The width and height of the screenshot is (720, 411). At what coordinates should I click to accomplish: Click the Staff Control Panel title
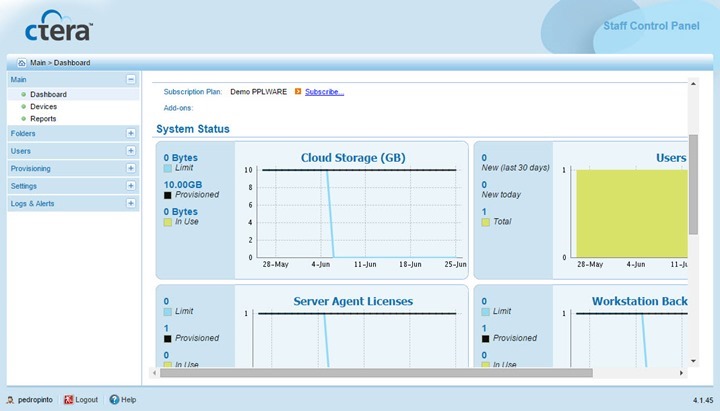coord(651,26)
